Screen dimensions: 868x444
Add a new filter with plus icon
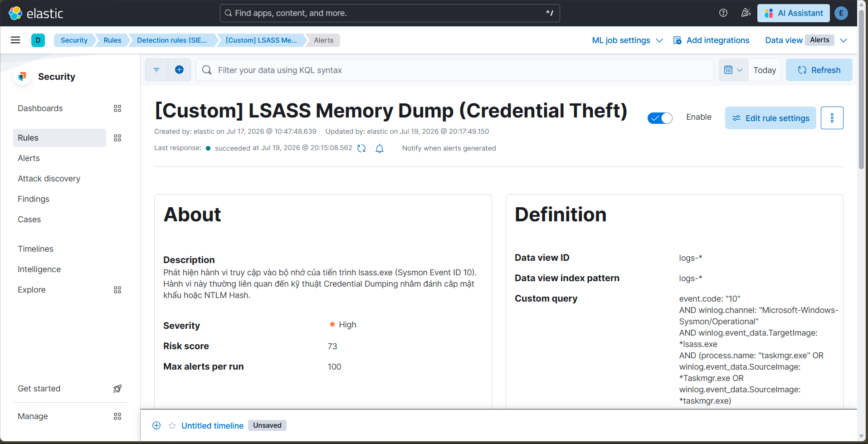(179, 70)
